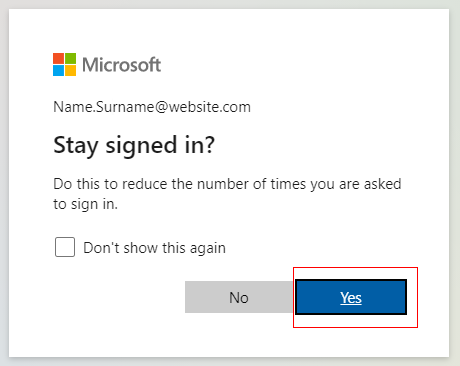
Task: Click the "Stay signed in?" heading
Action: pos(134,145)
